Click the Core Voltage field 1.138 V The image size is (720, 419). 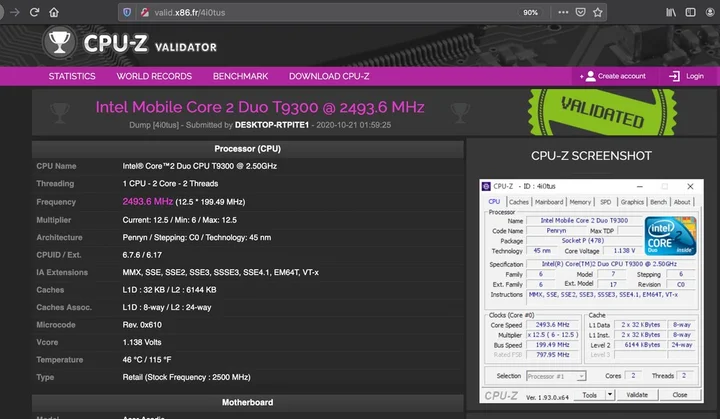[x=624, y=251]
